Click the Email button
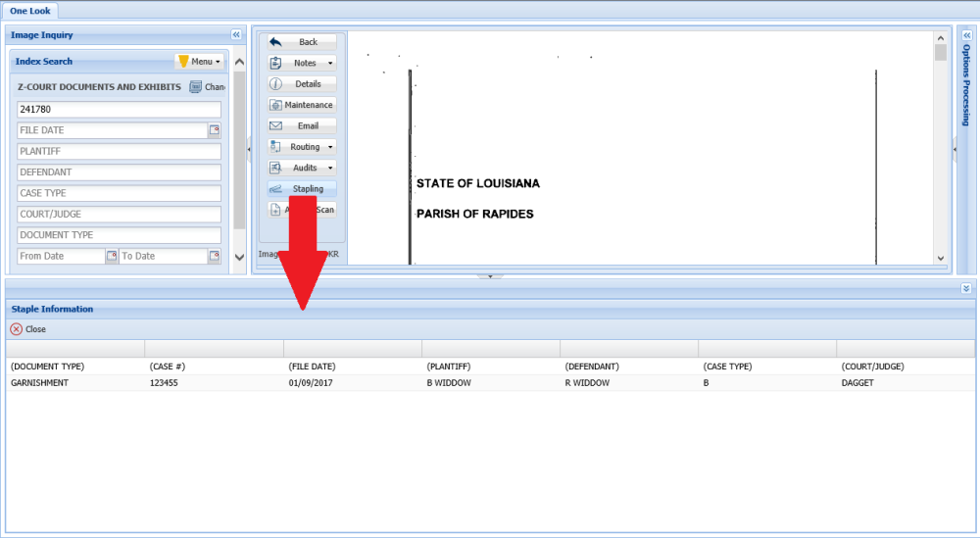The height and width of the screenshot is (538, 980). pos(302,125)
